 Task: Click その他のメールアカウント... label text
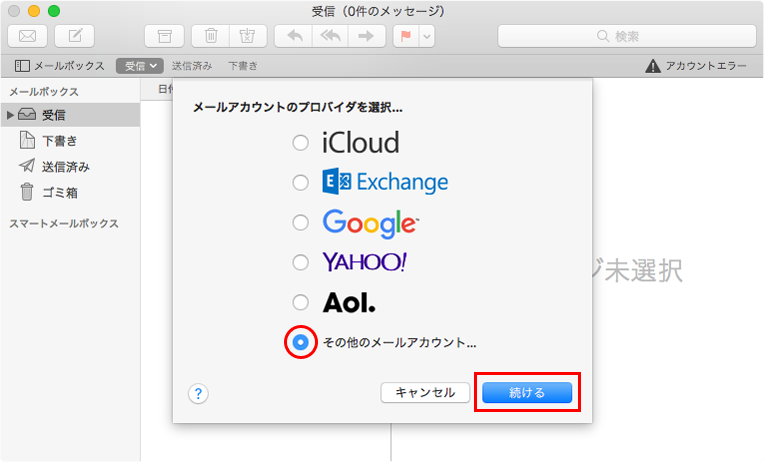pyautogui.click(x=400, y=343)
